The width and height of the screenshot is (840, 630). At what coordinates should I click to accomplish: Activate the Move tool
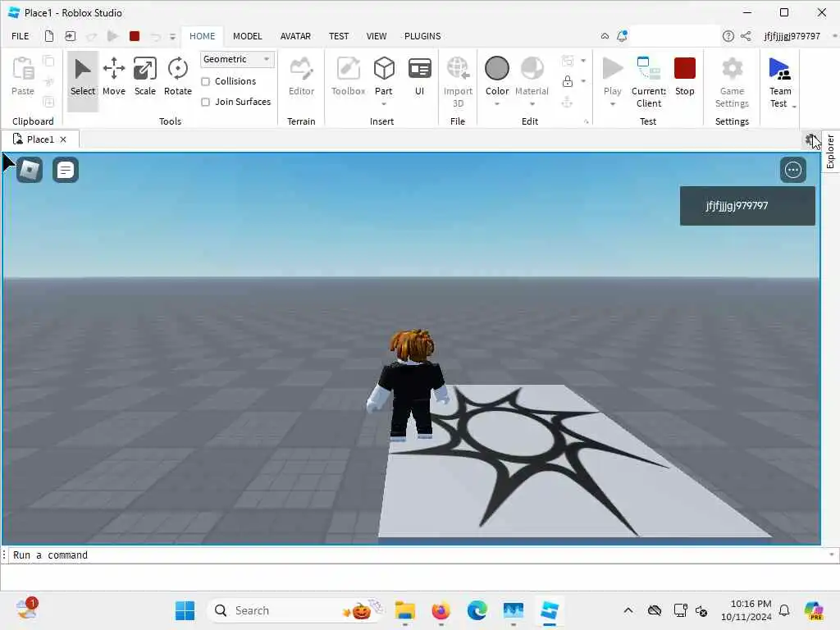(x=113, y=78)
